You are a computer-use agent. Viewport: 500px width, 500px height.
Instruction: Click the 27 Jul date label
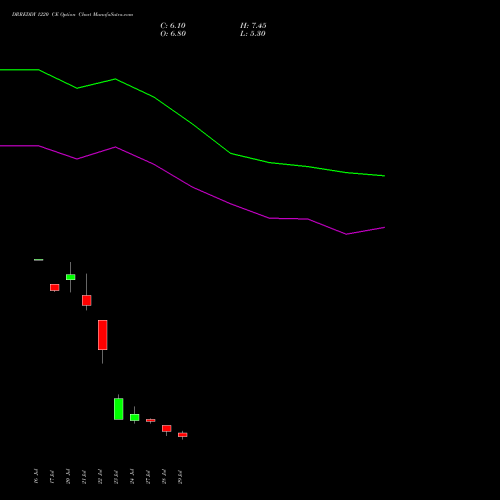[x=148, y=476]
